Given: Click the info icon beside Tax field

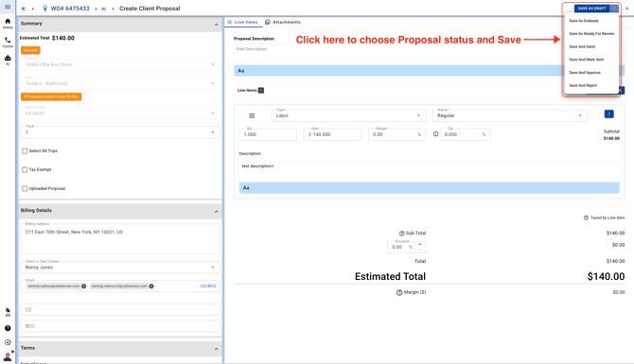Looking at the screenshot, I should point(435,134).
